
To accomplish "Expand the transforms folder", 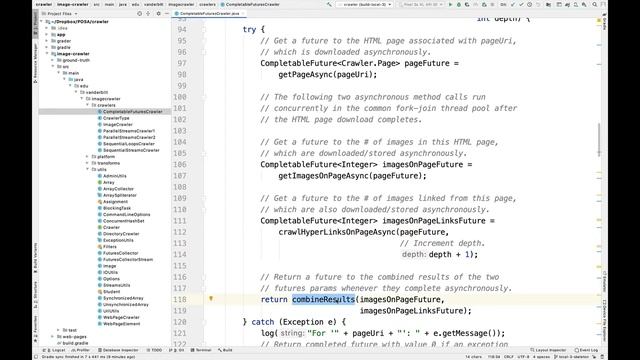I will tap(87, 163).
